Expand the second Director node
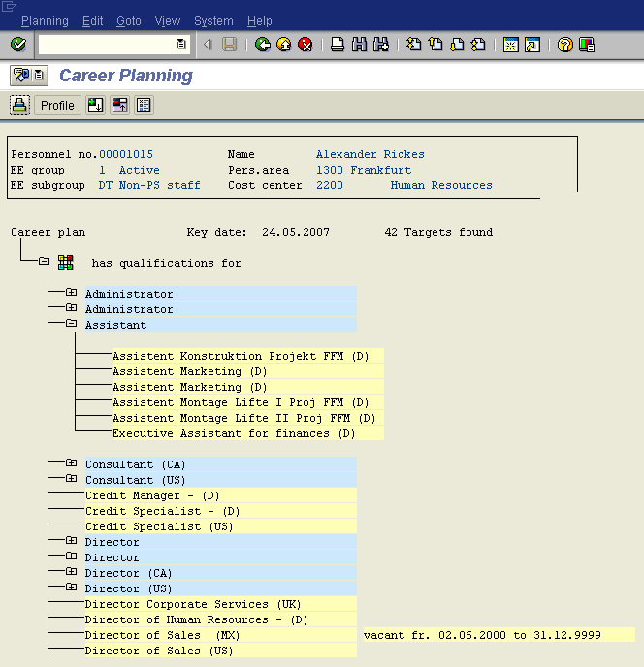 pyautogui.click(x=71, y=556)
